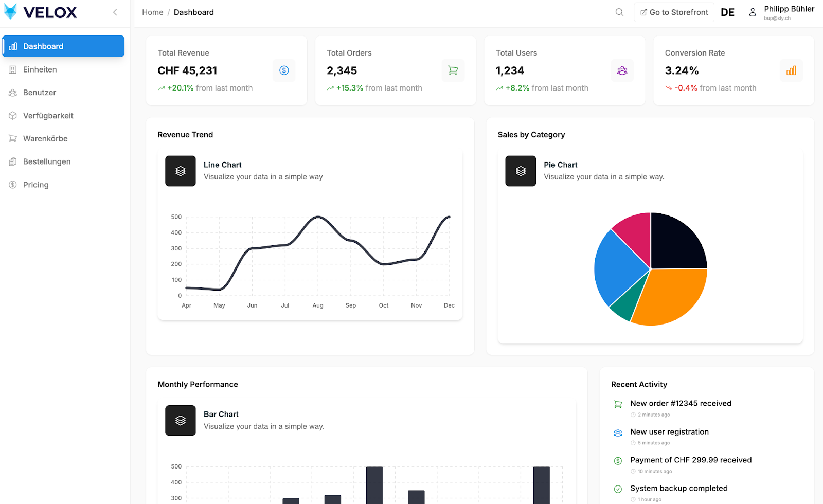
Task: Click the Revenue Trend heading
Action: click(185, 135)
